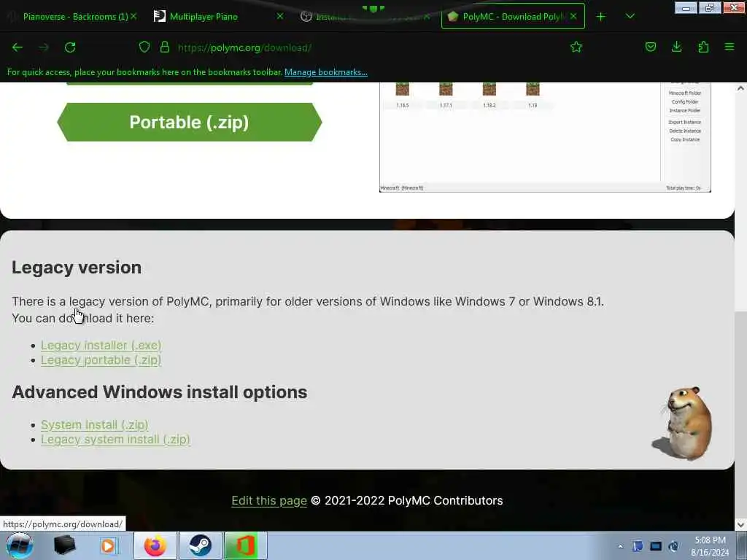Open a new tab with plus icon
This screenshot has width=747, height=560.
(x=601, y=17)
